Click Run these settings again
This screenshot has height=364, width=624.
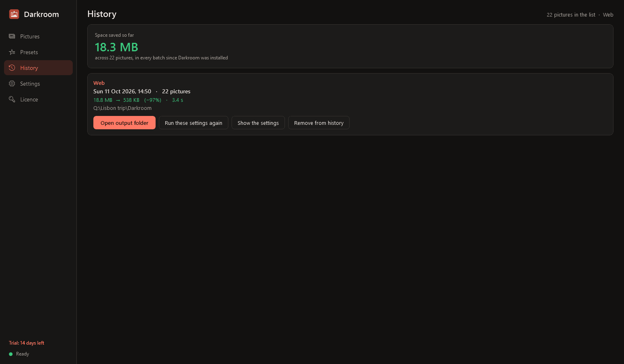coord(194,123)
